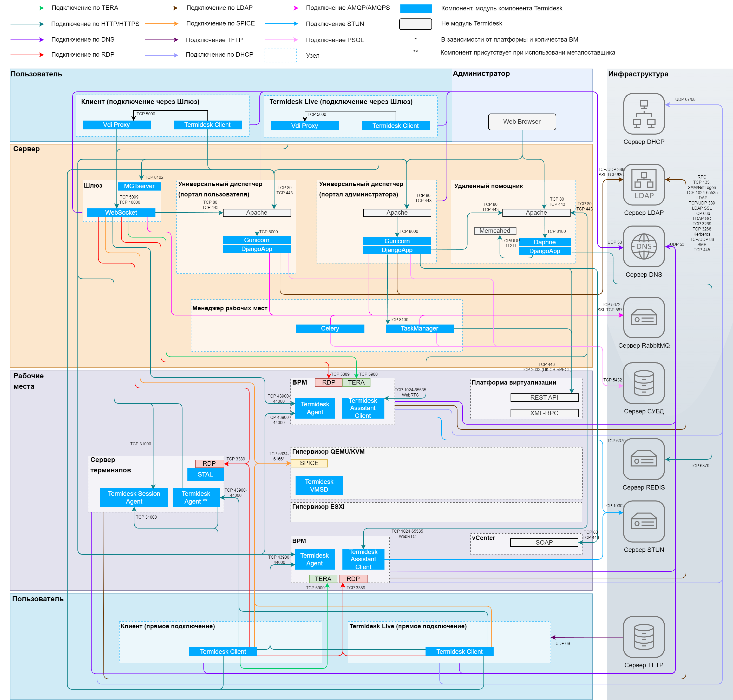Click the TaskManager component block
Image resolution: width=733 pixels, height=700 pixels.
[x=419, y=328]
